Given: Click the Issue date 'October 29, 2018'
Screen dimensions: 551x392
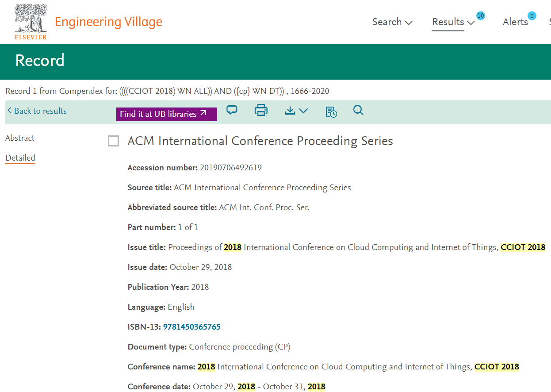Looking at the screenshot, I should click(201, 267).
